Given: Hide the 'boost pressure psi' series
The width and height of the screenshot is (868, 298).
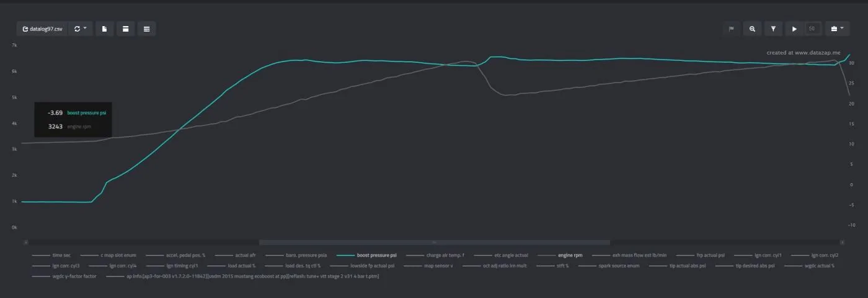Looking at the screenshot, I should (x=366, y=255).
